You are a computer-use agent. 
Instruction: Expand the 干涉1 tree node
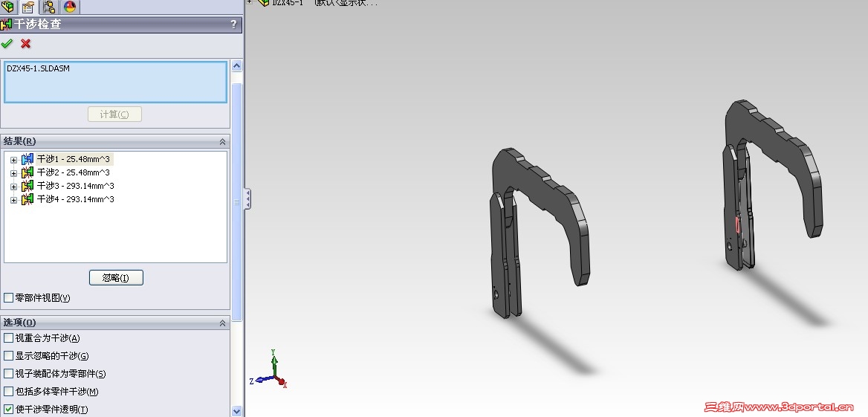pyautogui.click(x=14, y=160)
